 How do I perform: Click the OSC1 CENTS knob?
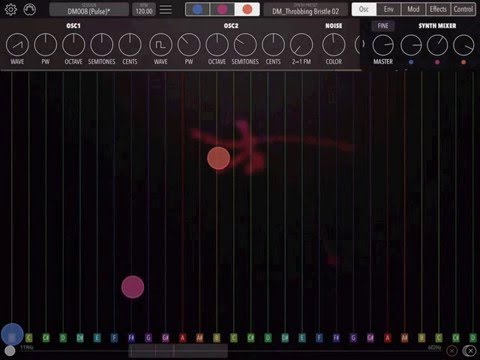pyautogui.click(x=130, y=45)
